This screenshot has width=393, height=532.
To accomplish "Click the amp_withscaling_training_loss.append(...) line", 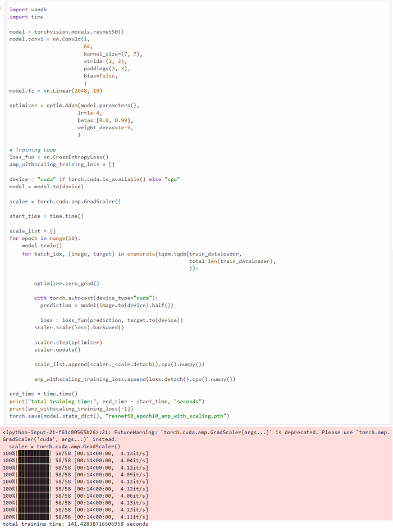I will [135, 379].
